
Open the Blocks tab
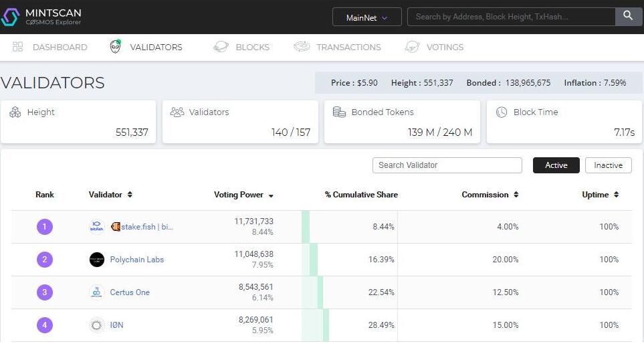[253, 48]
